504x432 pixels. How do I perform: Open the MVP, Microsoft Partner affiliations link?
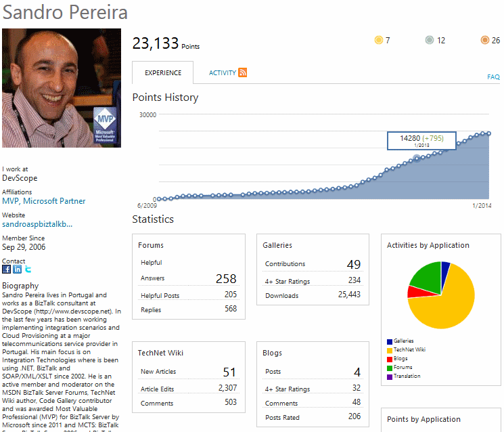pos(44,201)
